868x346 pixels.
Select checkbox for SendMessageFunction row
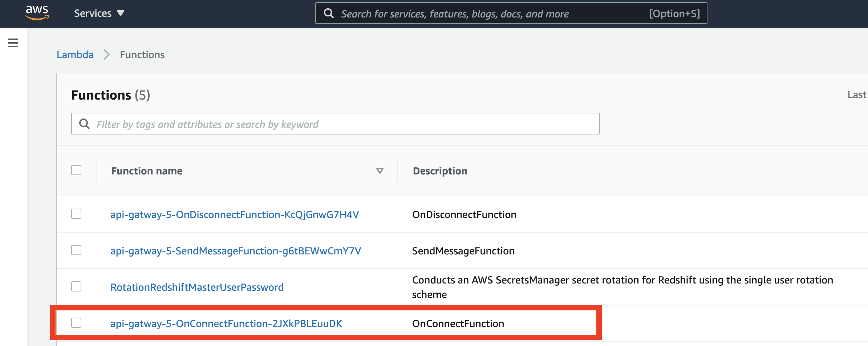coord(76,250)
